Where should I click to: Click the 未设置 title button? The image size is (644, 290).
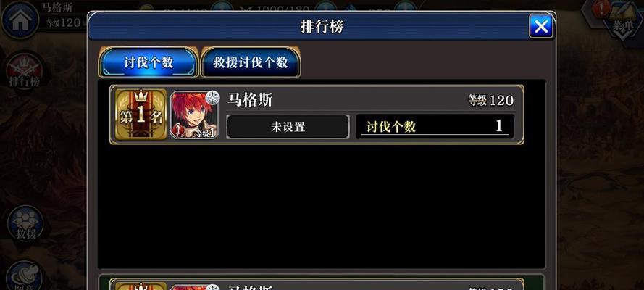click(x=288, y=127)
